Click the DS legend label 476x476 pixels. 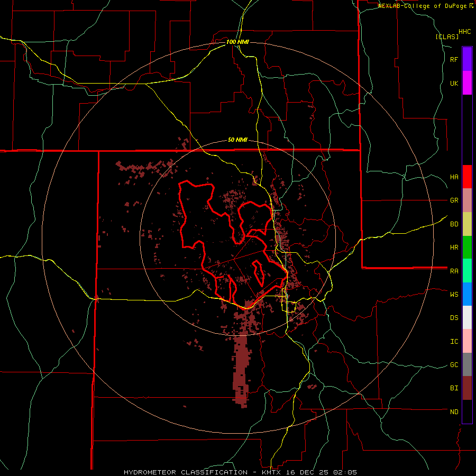(x=454, y=317)
